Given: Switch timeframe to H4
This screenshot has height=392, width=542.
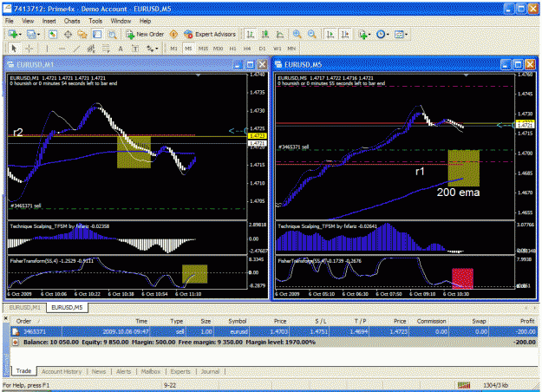Looking at the screenshot, I should pyautogui.click(x=247, y=49).
